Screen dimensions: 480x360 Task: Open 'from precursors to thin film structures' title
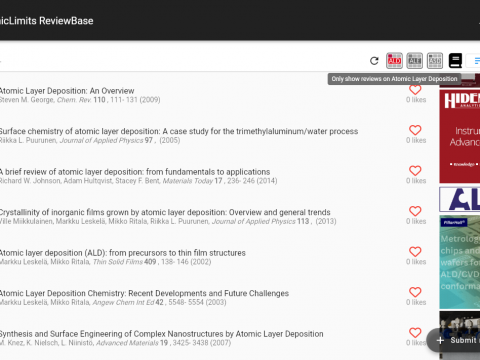[x=123, y=253]
